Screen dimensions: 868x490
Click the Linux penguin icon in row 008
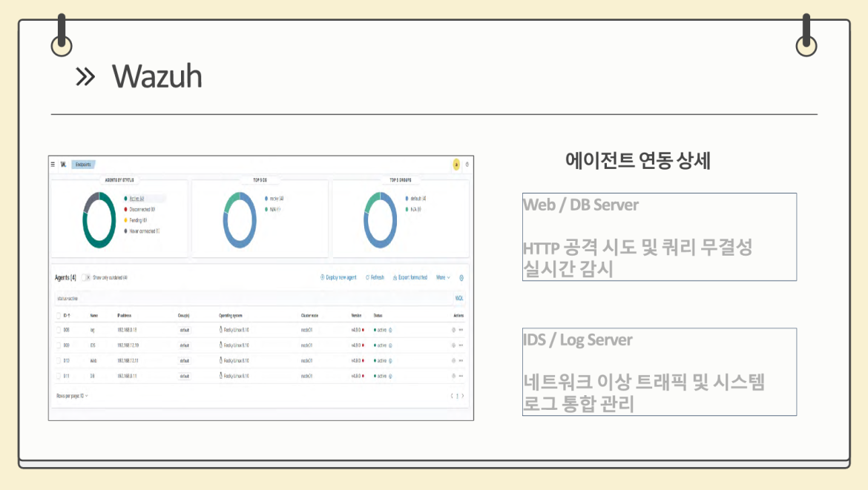(220, 330)
